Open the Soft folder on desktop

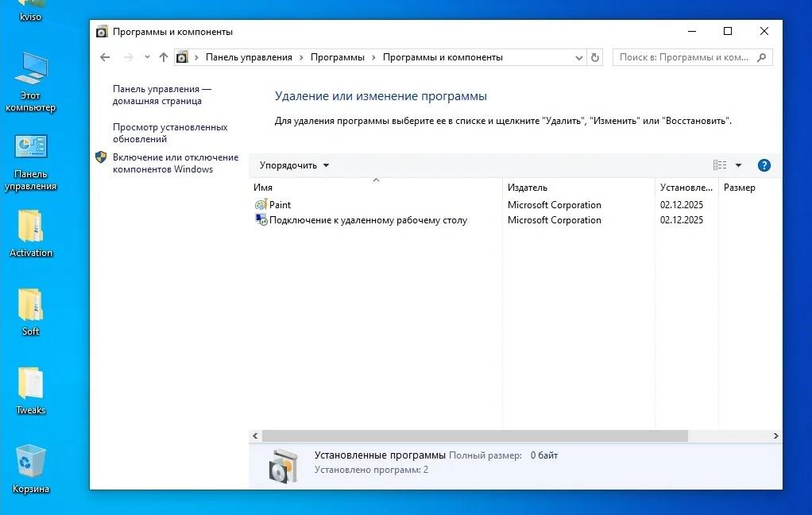click(31, 312)
